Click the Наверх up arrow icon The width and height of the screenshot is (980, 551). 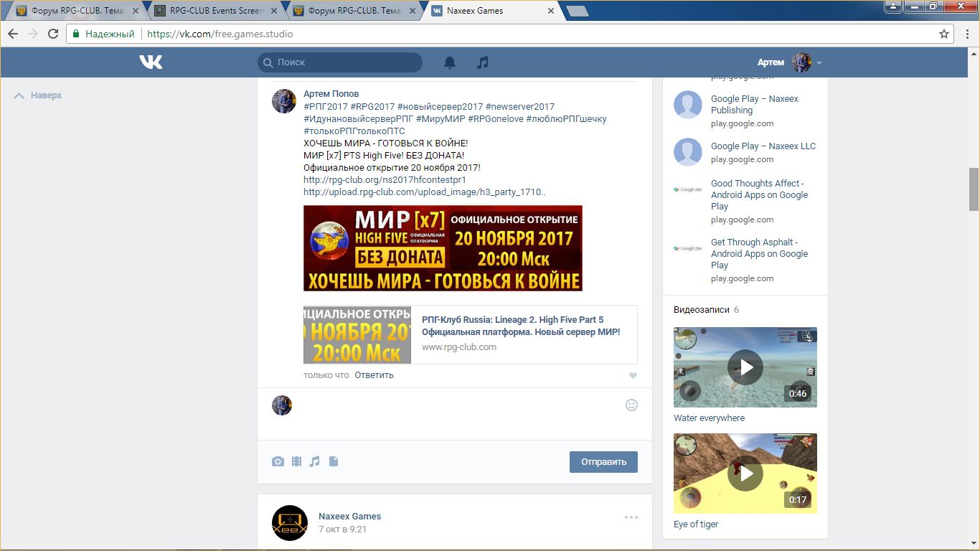[x=19, y=95]
